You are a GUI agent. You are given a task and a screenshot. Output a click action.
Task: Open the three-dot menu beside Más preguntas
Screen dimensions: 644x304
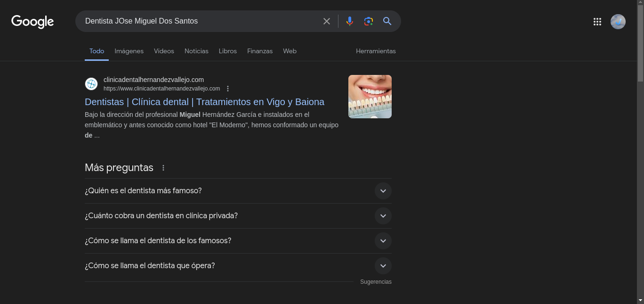point(163,168)
